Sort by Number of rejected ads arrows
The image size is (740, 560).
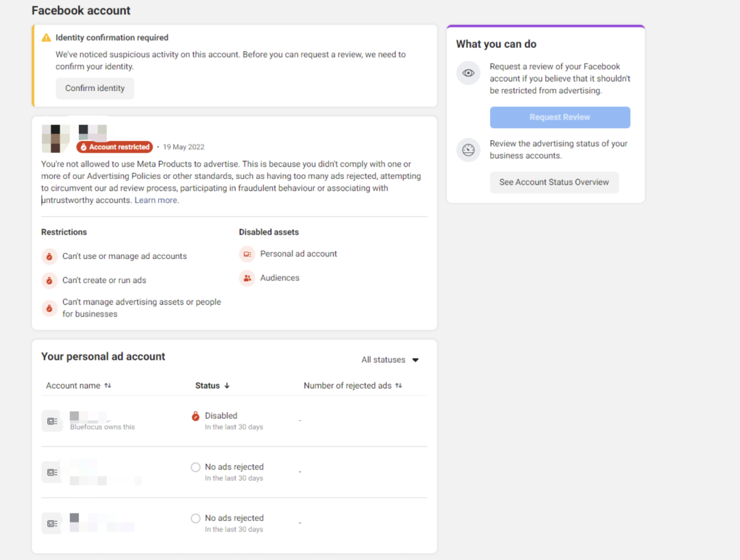(x=399, y=386)
